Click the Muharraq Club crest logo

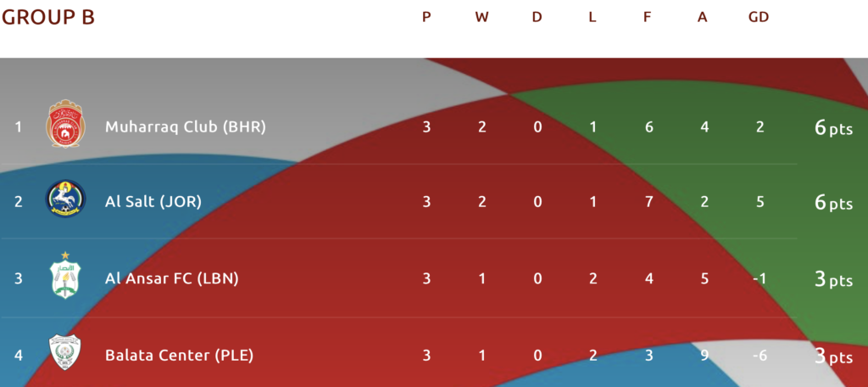click(x=64, y=124)
